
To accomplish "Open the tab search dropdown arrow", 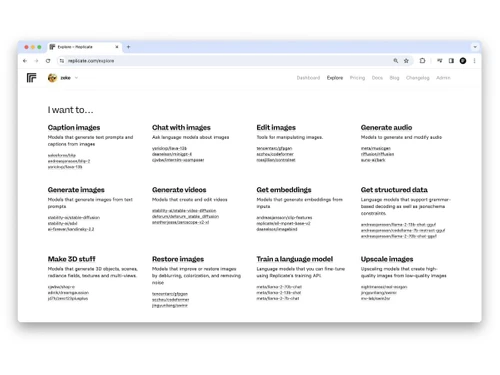I will click(x=475, y=47).
